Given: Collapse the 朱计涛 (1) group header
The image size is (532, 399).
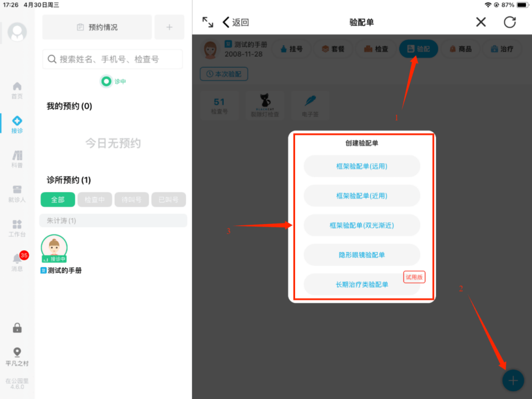Looking at the screenshot, I should (113, 221).
